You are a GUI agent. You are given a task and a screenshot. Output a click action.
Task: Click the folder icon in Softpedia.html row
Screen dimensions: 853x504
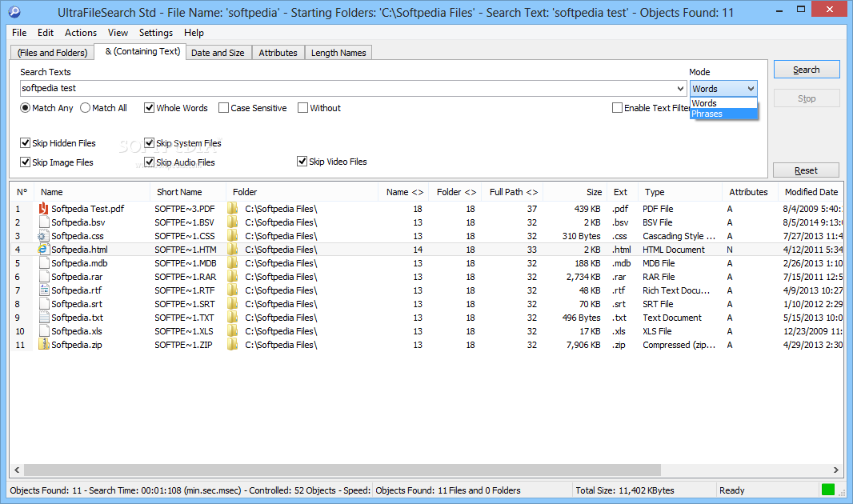233,250
